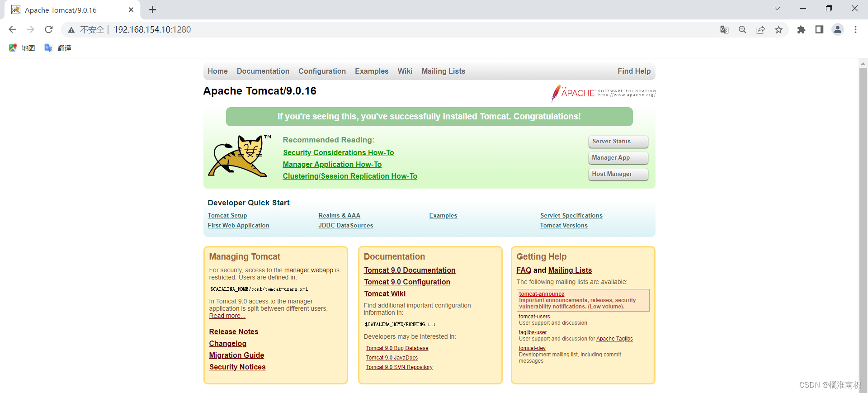The image size is (868, 393).
Task: Click Find Help in nav bar
Action: pyautogui.click(x=634, y=71)
